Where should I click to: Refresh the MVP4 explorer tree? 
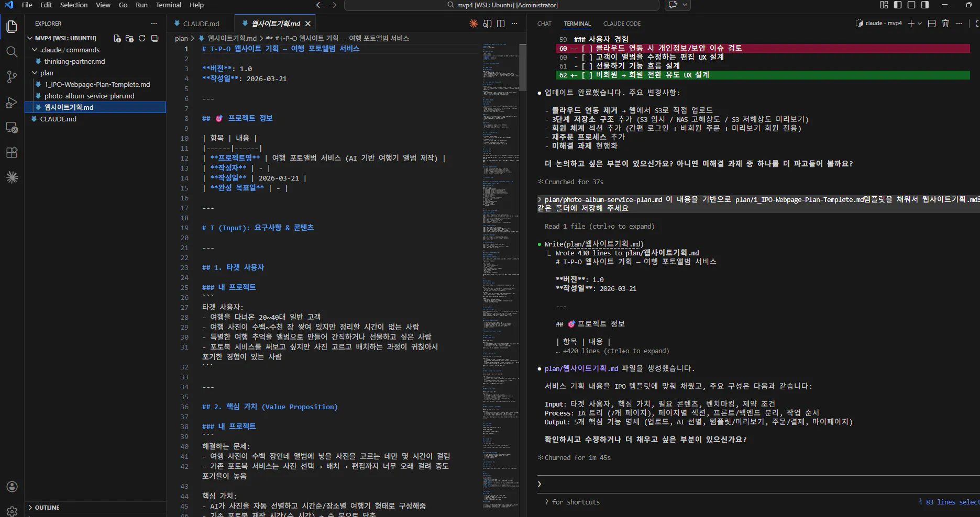tap(142, 38)
